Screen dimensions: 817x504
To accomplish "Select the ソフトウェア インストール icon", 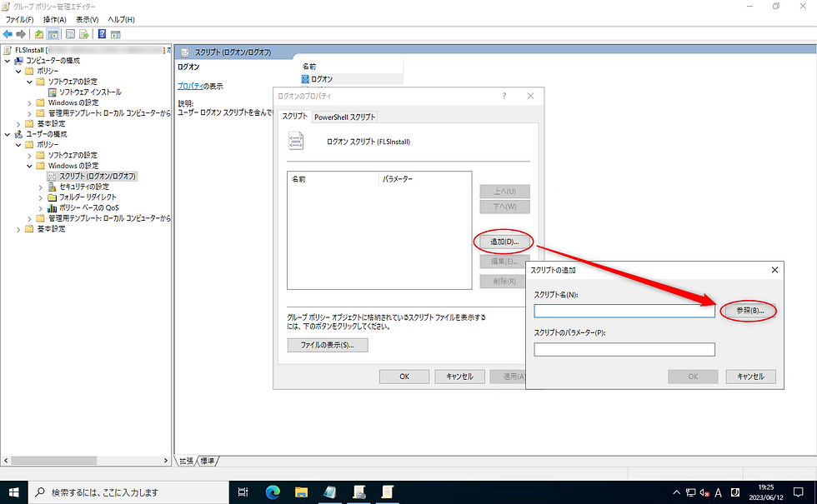I will click(x=52, y=92).
